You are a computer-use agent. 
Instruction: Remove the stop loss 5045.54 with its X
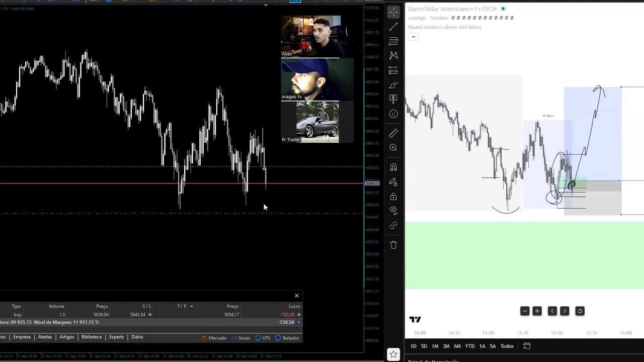pyautogui.click(x=149, y=315)
